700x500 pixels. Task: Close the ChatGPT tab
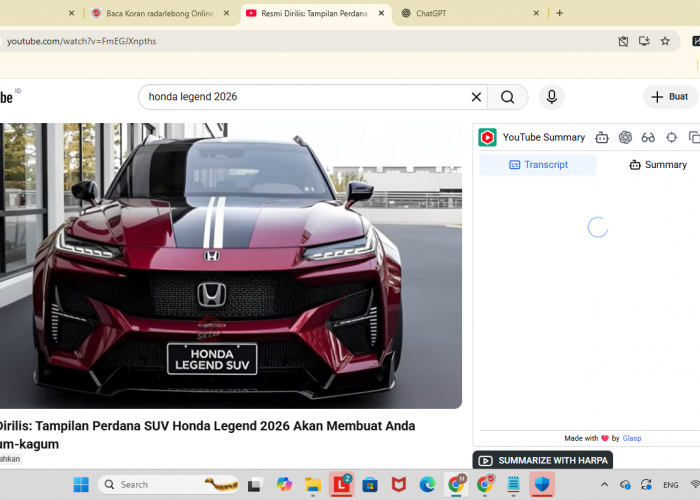[536, 13]
